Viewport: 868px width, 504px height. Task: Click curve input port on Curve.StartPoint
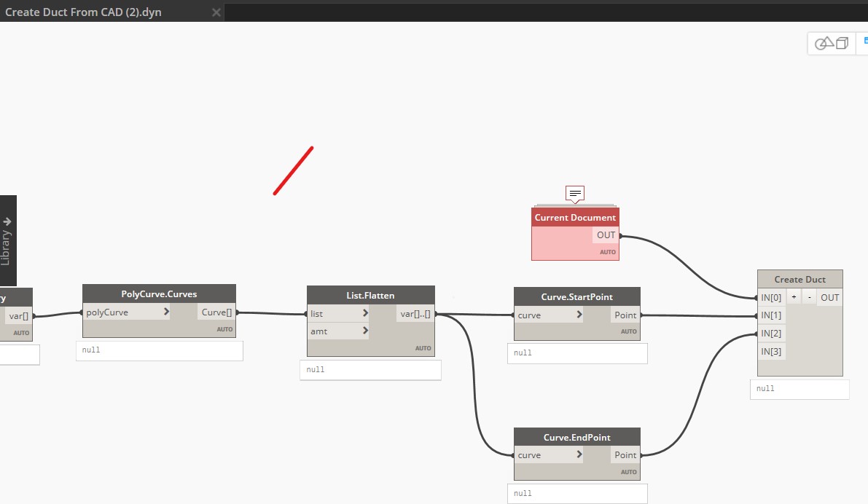(x=549, y=315)
